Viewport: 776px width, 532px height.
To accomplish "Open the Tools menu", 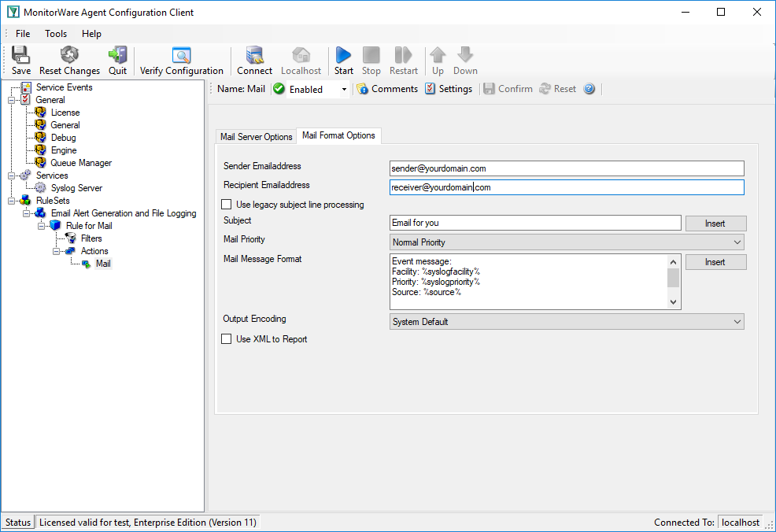I will [x=56, y=34].
